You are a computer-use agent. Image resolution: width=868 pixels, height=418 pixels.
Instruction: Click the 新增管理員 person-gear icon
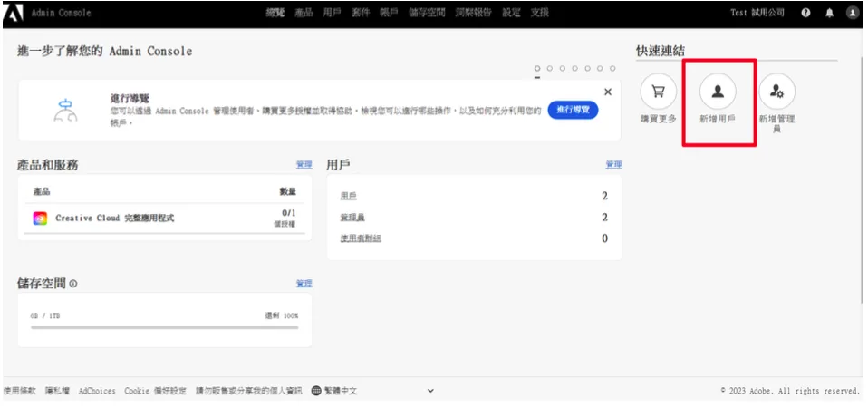(776, 92)
